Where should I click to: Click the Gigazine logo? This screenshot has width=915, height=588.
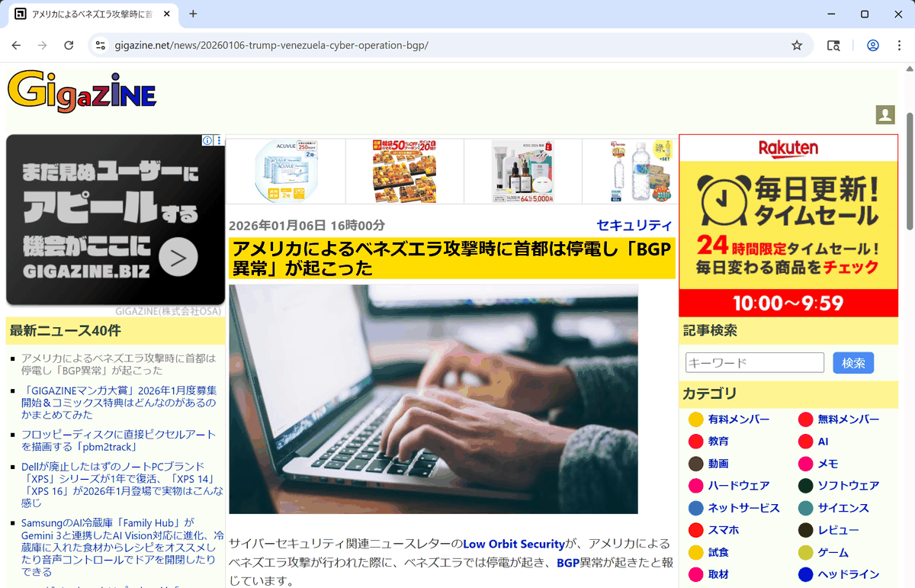[x=82, y=92]
